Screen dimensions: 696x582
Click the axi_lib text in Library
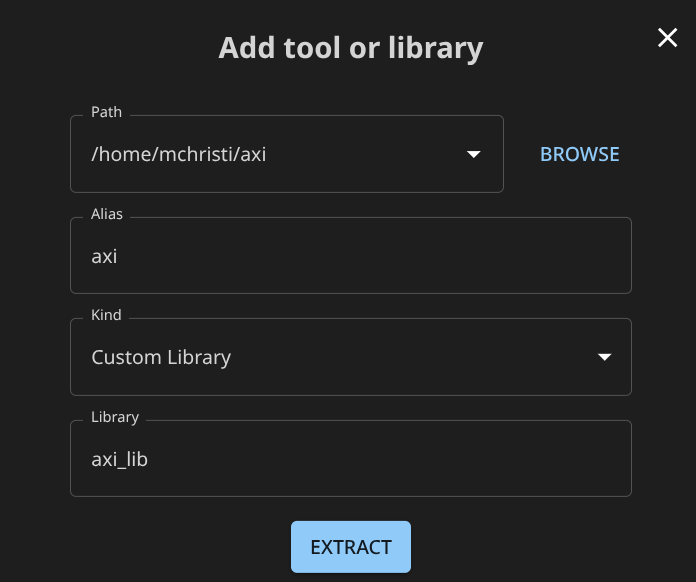[120, 459]
